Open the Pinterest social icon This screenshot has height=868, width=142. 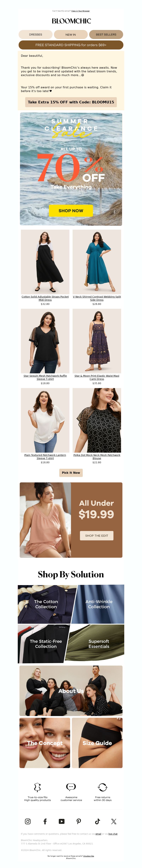pyautogui.click(x=79, y=821)
